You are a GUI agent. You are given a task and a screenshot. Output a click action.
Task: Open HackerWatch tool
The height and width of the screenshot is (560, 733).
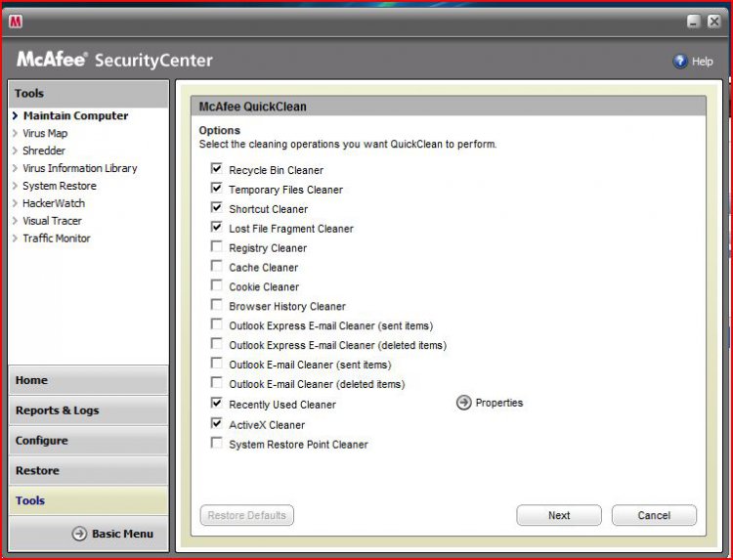tap(54, 203)
